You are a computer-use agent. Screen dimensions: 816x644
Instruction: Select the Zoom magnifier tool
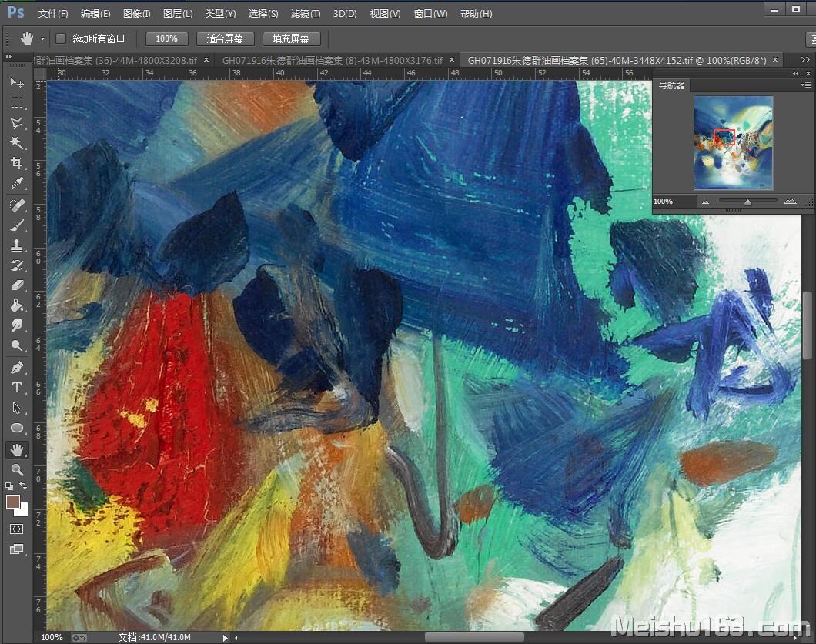[x=17, y=470]
